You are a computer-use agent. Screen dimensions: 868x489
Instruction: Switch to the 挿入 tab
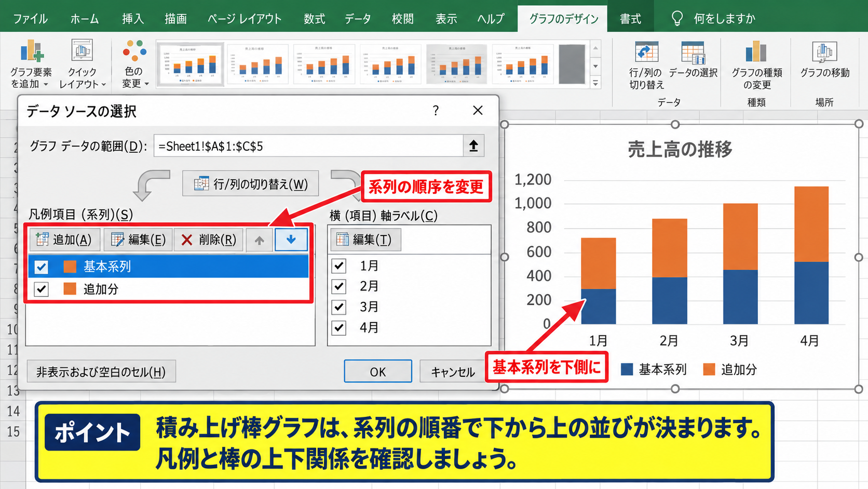133,19
